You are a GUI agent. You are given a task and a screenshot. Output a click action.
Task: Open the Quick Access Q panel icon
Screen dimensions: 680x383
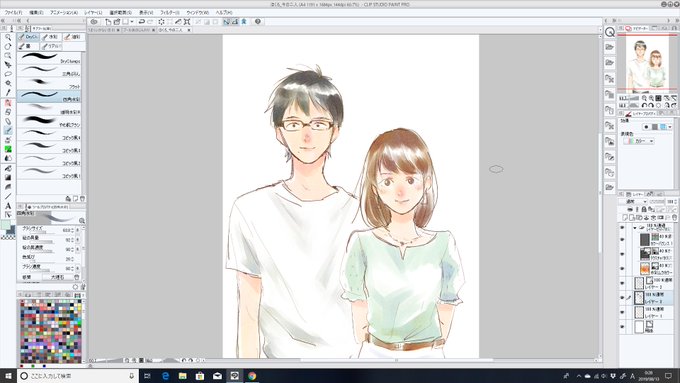click(610, 32)
